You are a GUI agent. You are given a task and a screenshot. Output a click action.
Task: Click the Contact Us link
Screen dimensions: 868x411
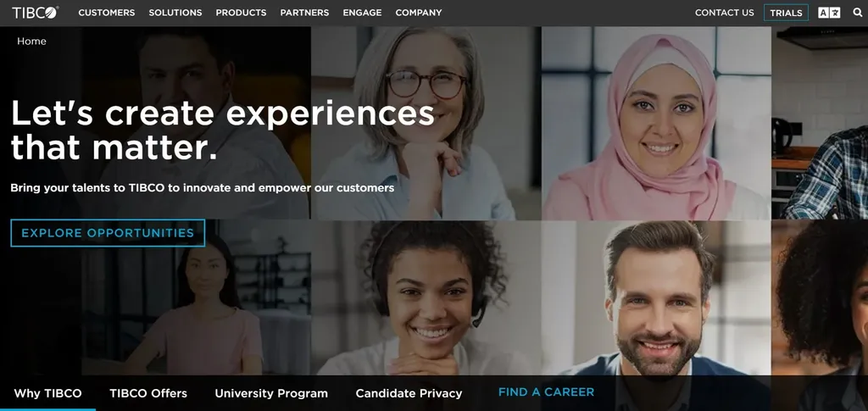coord(724,12)
